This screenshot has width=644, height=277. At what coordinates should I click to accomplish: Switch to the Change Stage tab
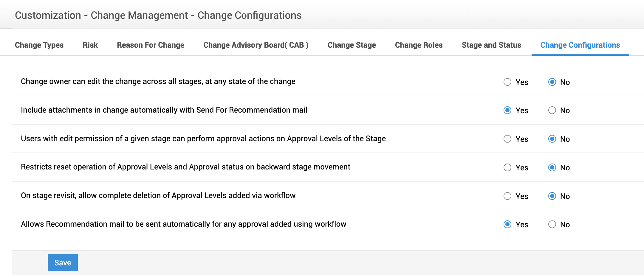coord(352,45)
